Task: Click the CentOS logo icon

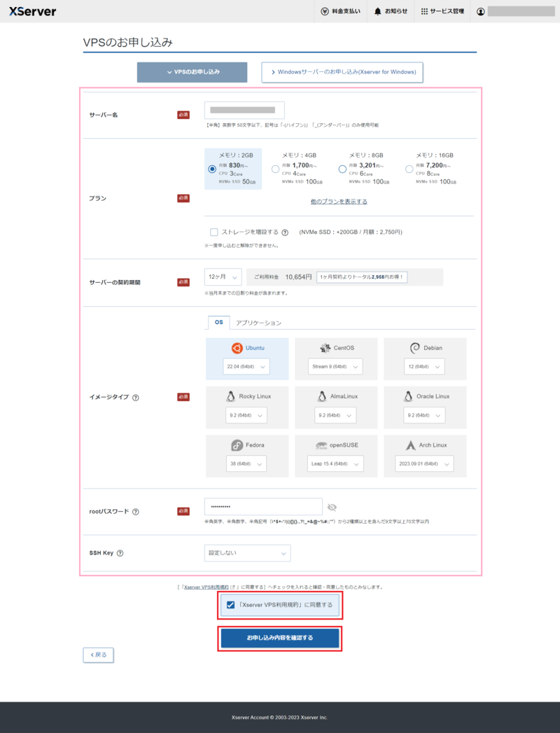Action: (x=325, y=348)
